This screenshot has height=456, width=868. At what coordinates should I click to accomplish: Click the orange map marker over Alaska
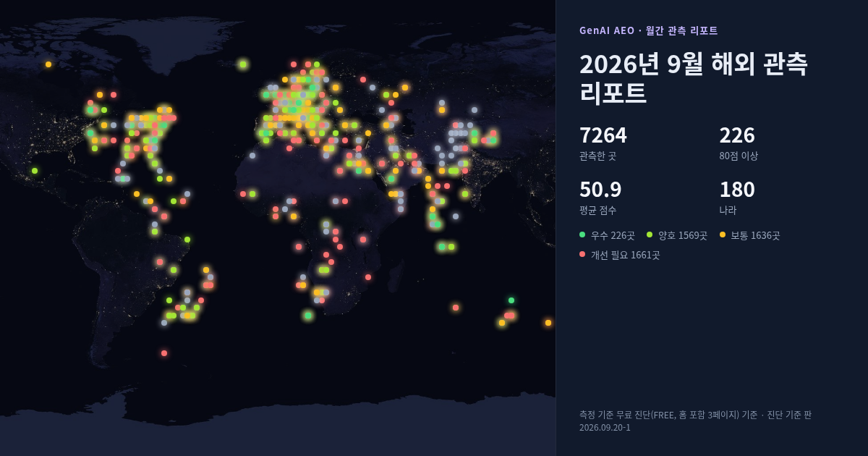(48, 64)
